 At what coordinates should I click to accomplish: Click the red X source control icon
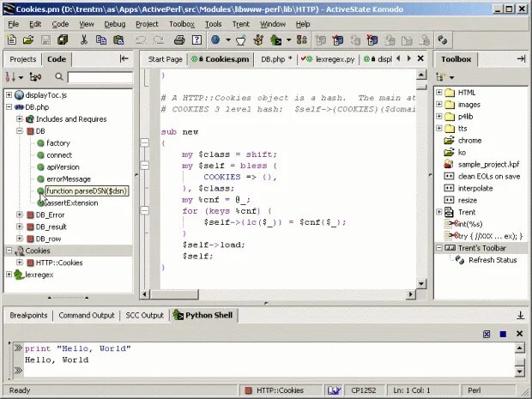click(x=372, y=40)
